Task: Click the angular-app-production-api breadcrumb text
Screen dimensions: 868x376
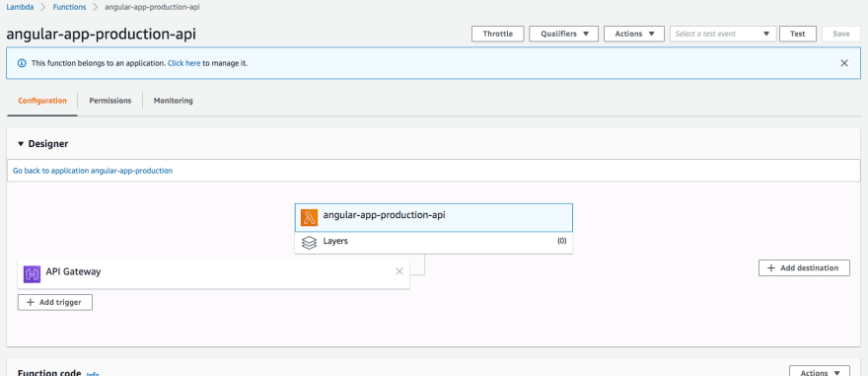Action: point(152,7)
